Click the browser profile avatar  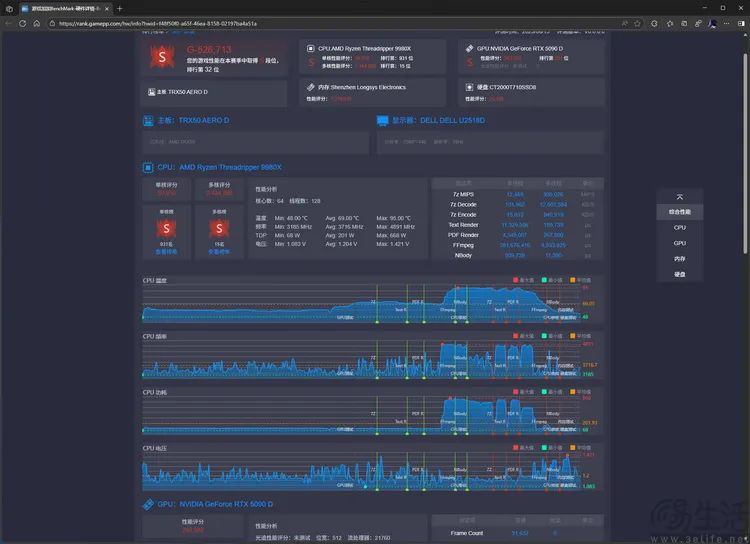(x=713, y=23)
